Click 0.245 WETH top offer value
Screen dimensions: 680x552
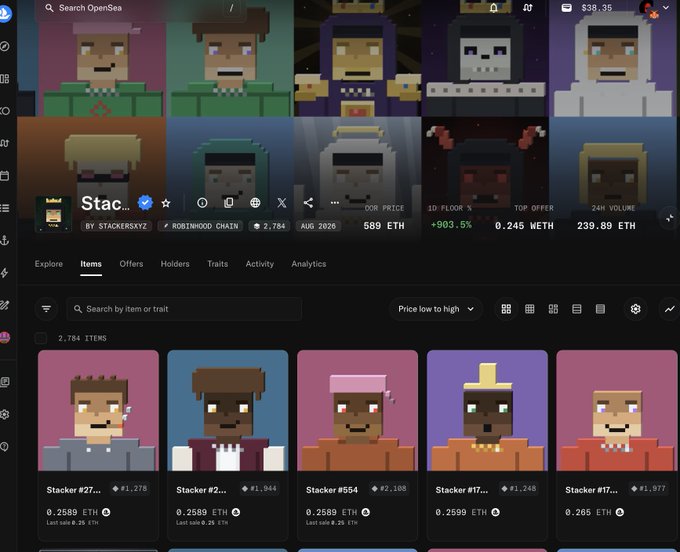click(x=524, y=226)
